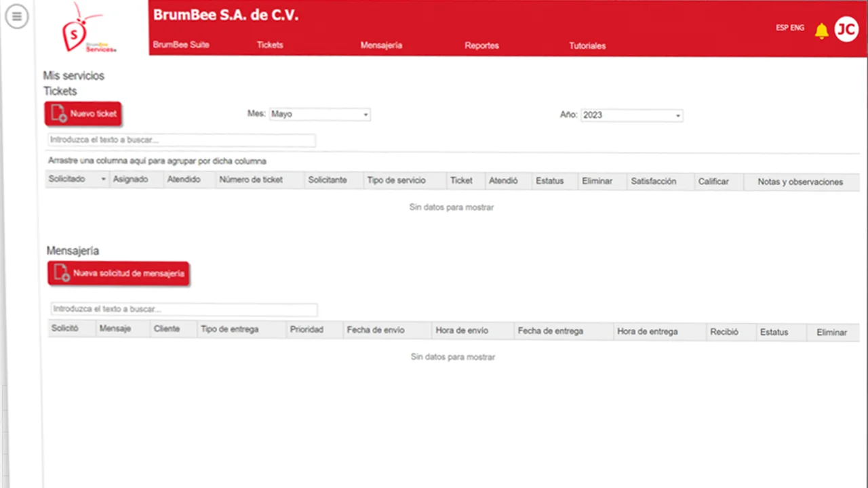Viewport: 868px width, 488px height.
Task: Open the Año dropdown showing 2023
Action: pos(631,115)
